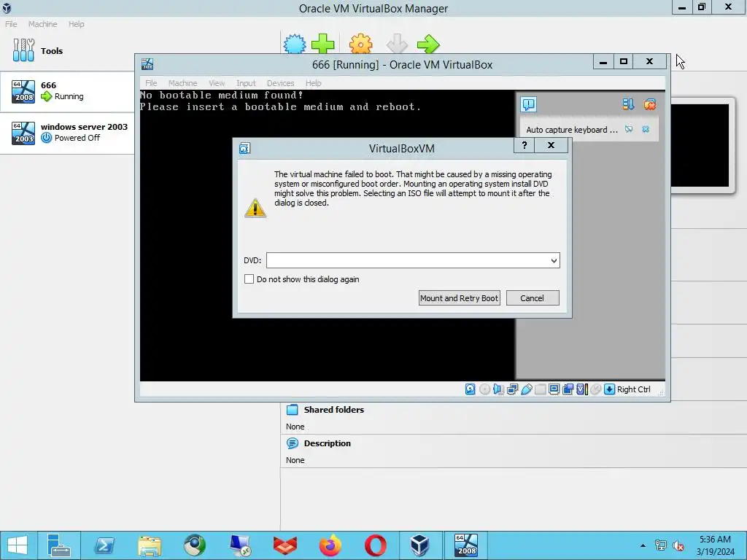The image size is (747, 560).
Task: Open Machine menu in the 666 VM window
Action: pos(182,83)
